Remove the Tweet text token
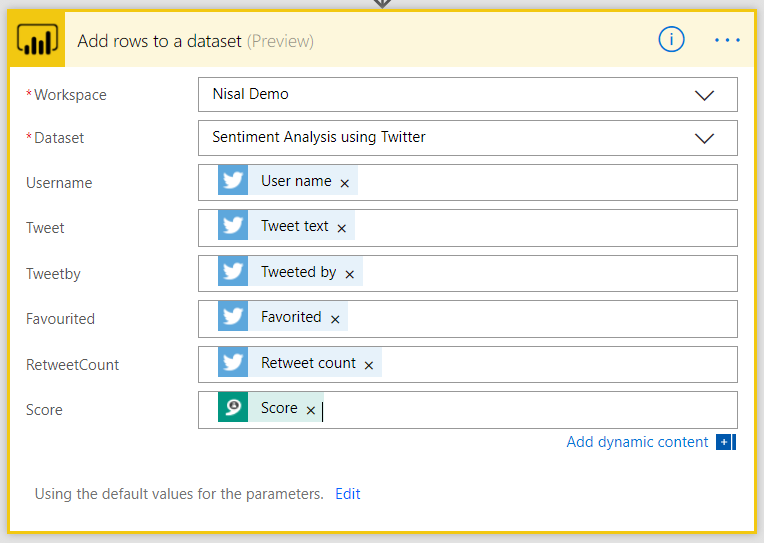Image resolution: width=764 pixels, height=543 pixels. click(342, 228)
